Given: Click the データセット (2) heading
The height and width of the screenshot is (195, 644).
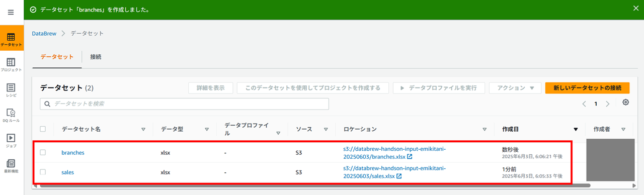Looking at the screenshot, I should click(67, 88).
